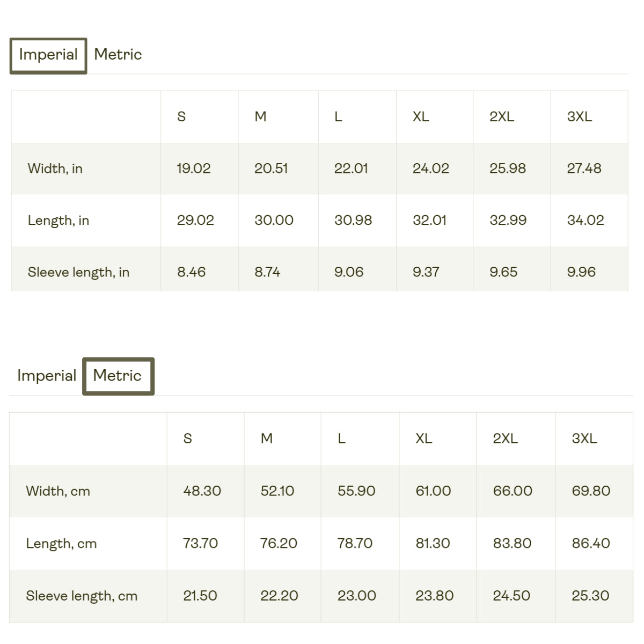Click the "Length, in" row label
This screenshot has width=644, height=644.
(x=58, y=221)
